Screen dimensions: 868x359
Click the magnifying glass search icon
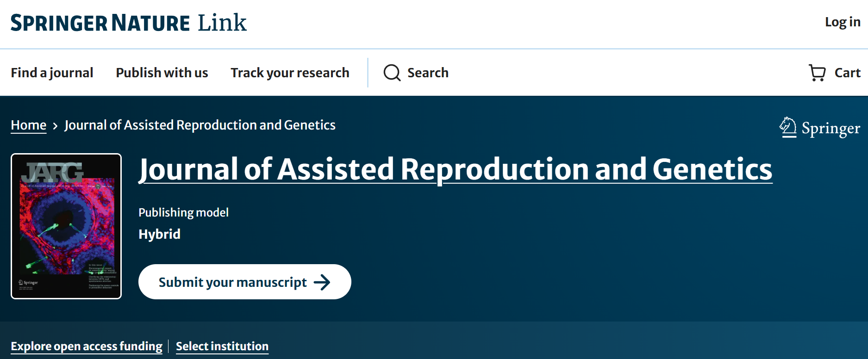[392, 73]
